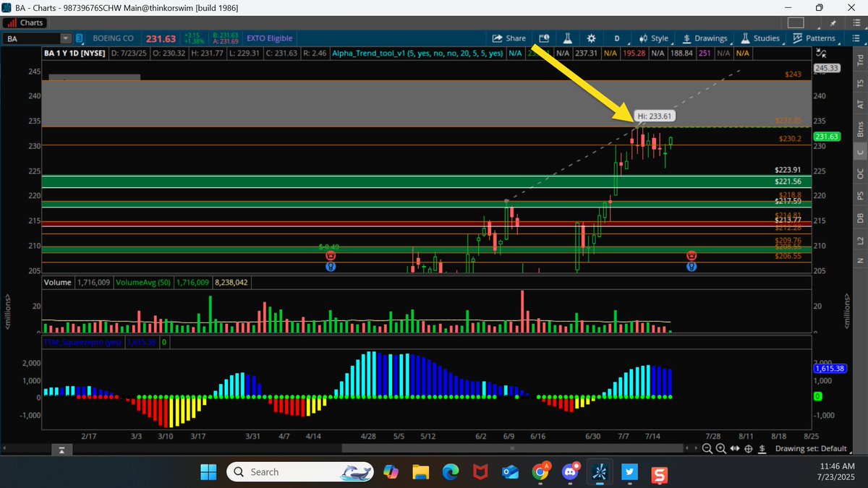The image size is (868, 488).
Task: Open the McAfee taskbar icon
Action: click(480, 472)
